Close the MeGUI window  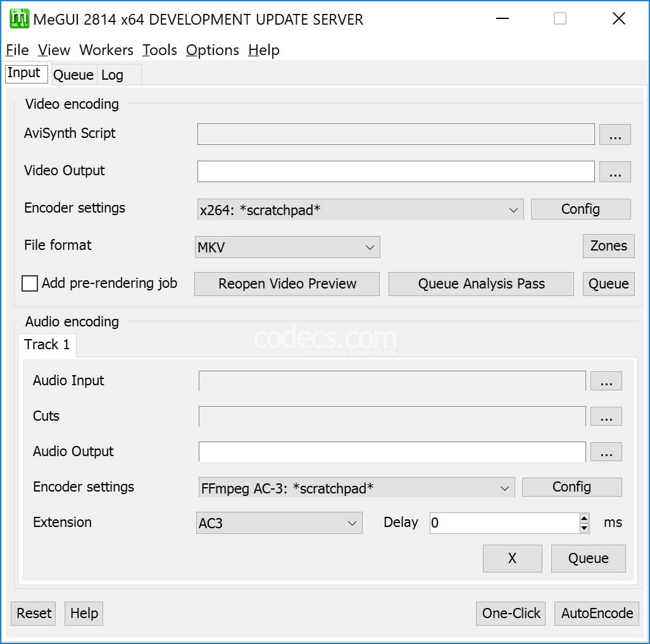pyautogui.click(x=619, y=18)
